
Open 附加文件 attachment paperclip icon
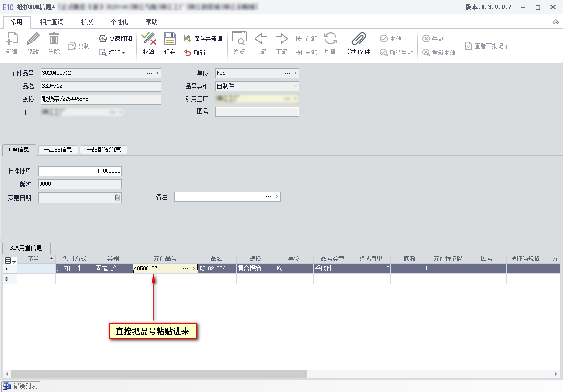358,39
